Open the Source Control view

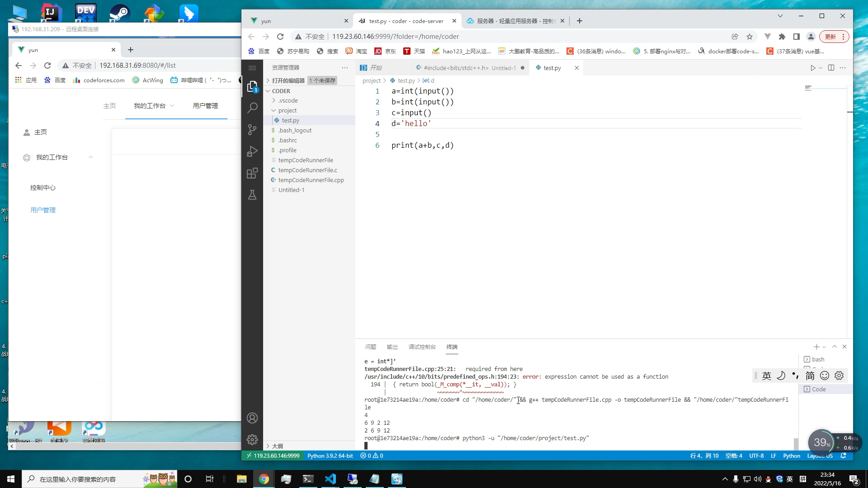pos(252,130)
